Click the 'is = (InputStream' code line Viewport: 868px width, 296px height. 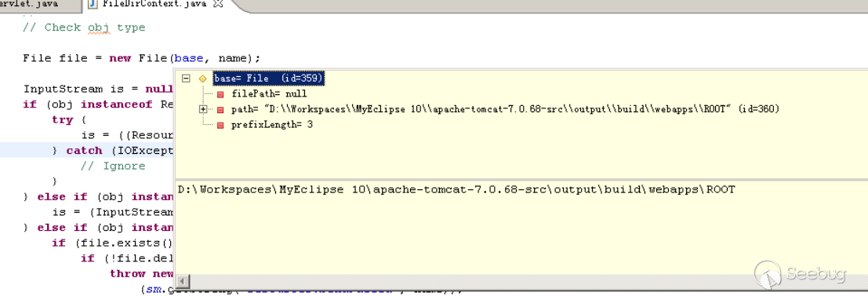[x=113, y=212]
